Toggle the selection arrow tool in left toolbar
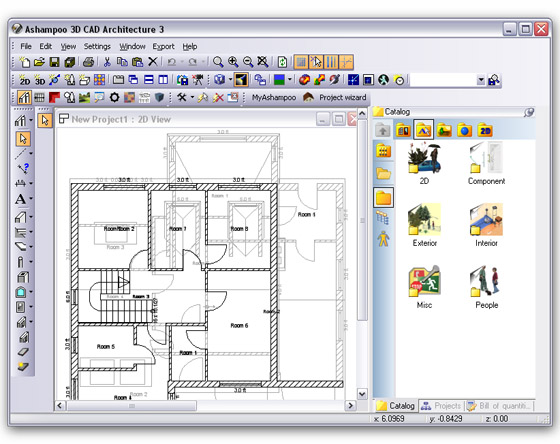Image resolution: width=560 pixels, height=444 pixels. [23, 139]
